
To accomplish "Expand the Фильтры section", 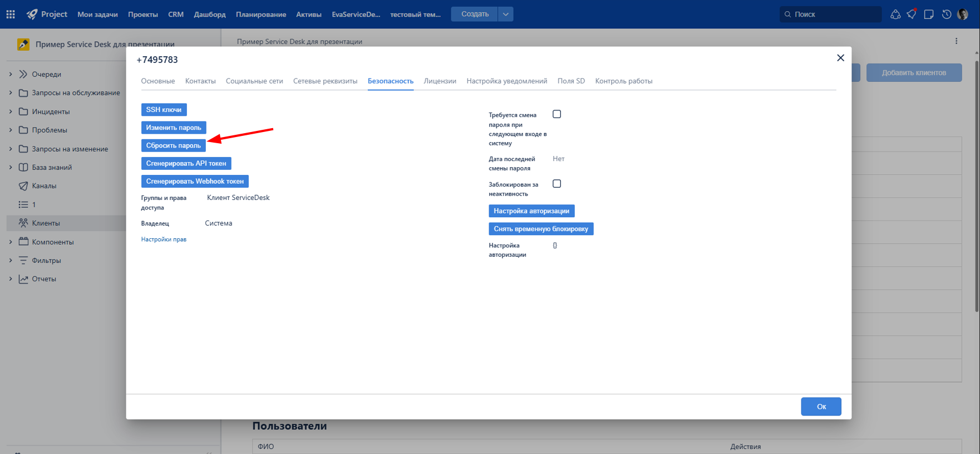I will [x=11, y=260].
